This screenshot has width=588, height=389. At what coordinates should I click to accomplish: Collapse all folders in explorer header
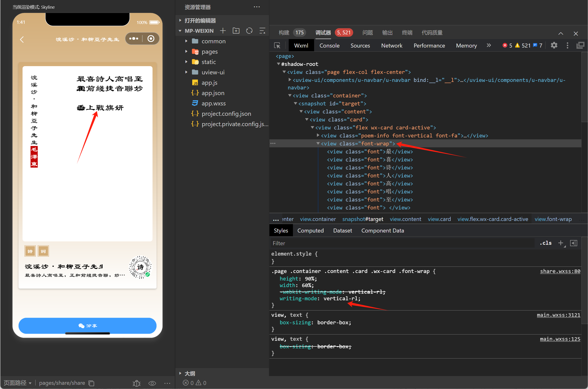point(262,31)
